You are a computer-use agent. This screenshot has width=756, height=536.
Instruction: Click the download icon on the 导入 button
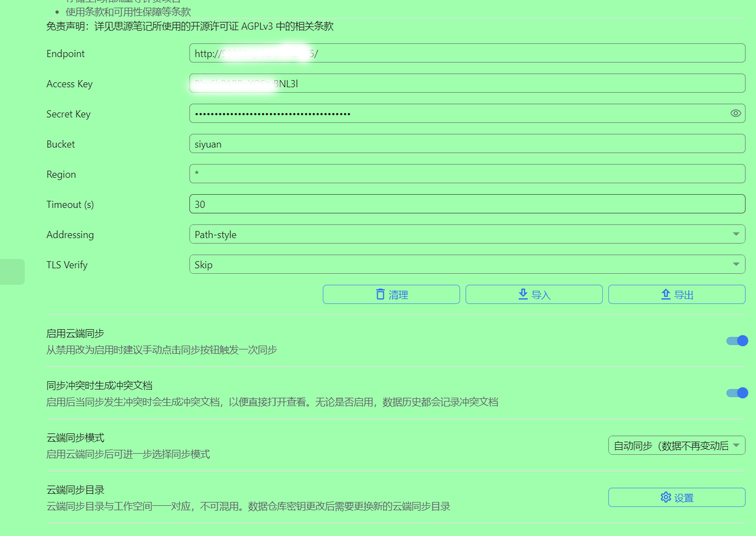523,295
